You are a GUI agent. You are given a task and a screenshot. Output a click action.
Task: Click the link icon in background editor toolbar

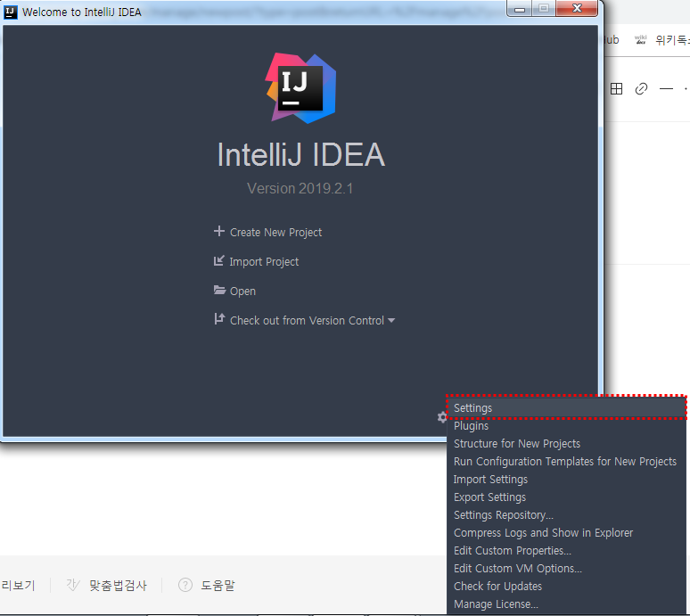pyautogui.click(x=641, y=89)
